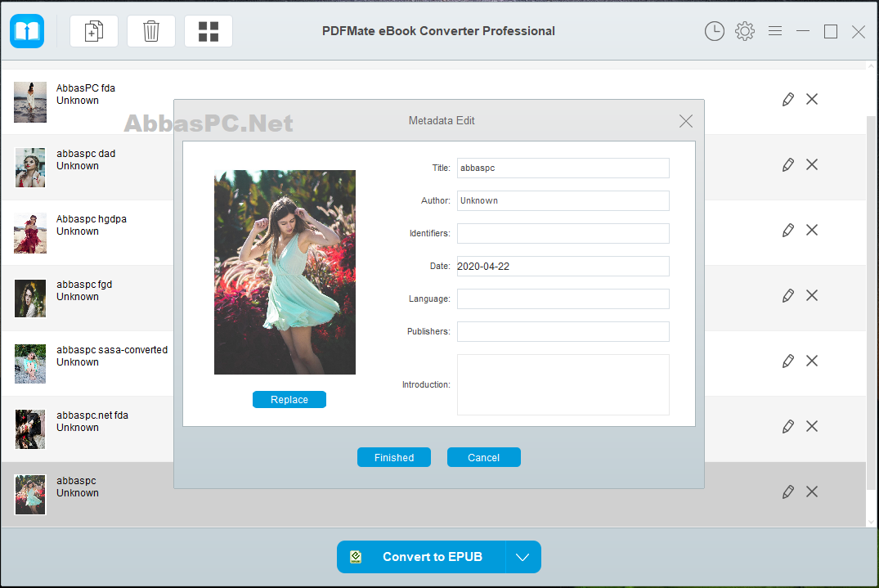Viewport: 879px width, 588px height.
Task: Select the Abbaspc hgdpa cover thumbnail
Action: (x=30, y=233)
